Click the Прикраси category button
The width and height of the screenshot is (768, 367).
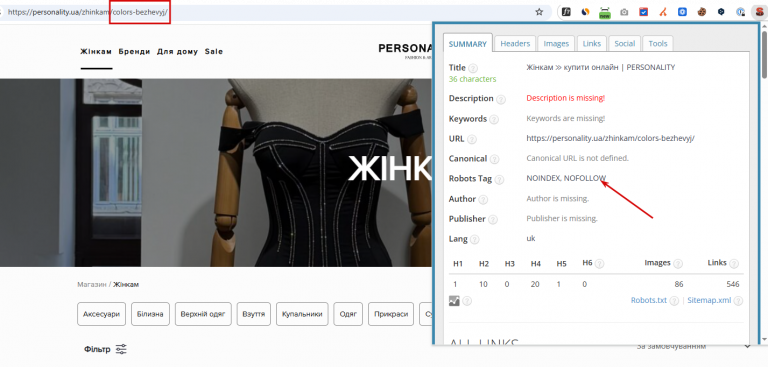point(391,314)
